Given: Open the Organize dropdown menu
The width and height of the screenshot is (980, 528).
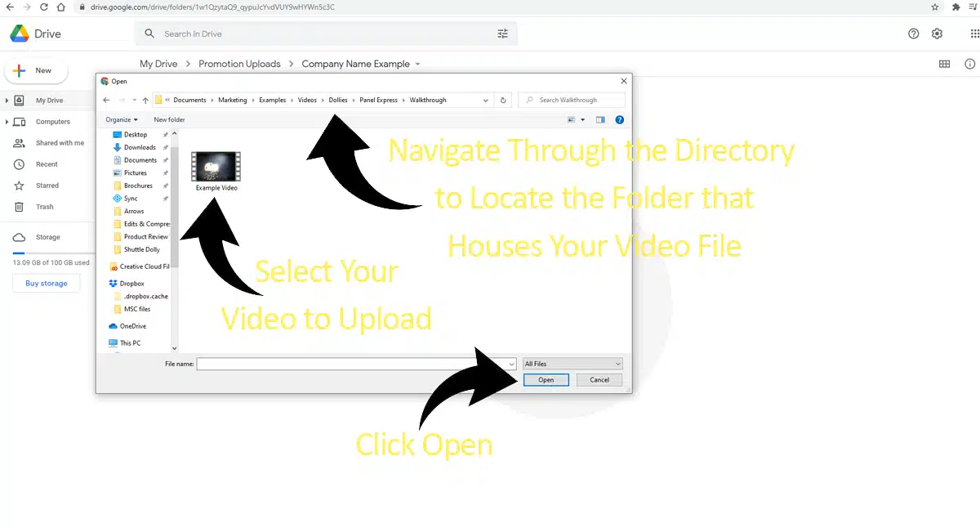Looking at the screenshot, I should coord(122,120).
